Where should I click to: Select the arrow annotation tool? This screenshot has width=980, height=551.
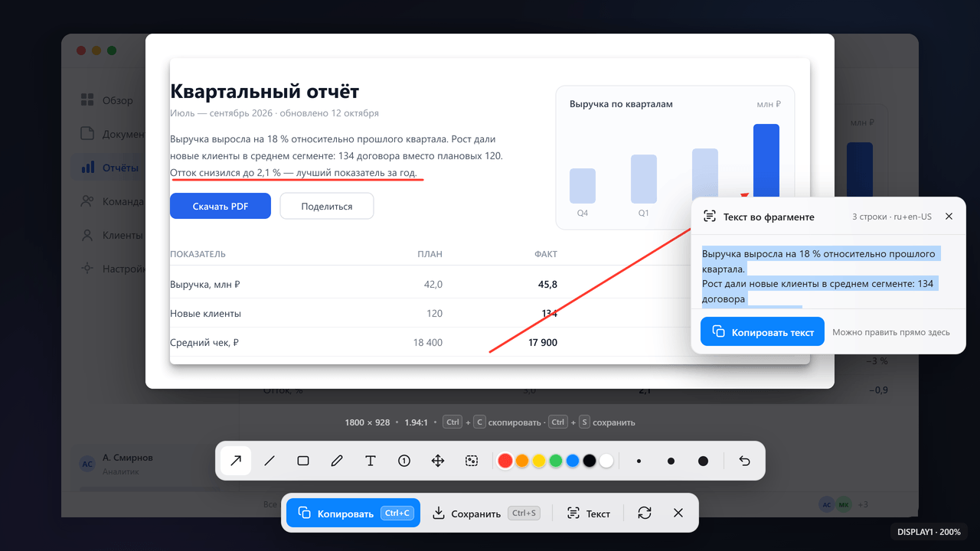[236, 461]
